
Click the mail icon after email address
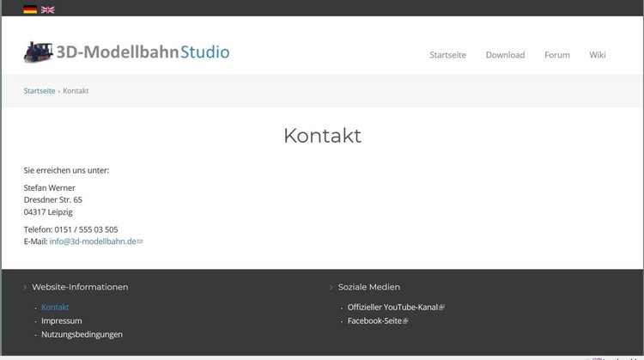click(x=140, y=242)
